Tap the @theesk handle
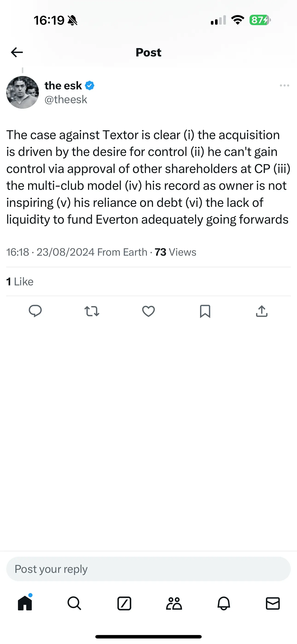The width and height of the screenshot is (297, 644). [x=66, y=100]
